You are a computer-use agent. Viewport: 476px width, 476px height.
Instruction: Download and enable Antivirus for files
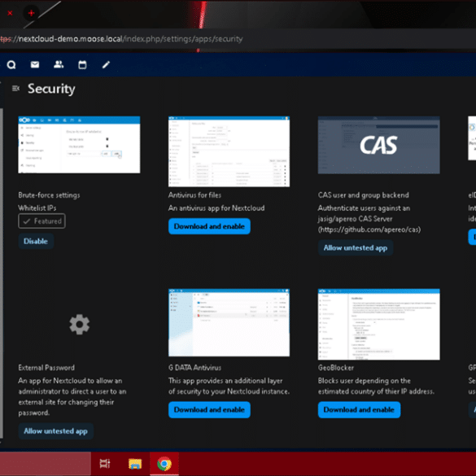[x=209, y=226]
